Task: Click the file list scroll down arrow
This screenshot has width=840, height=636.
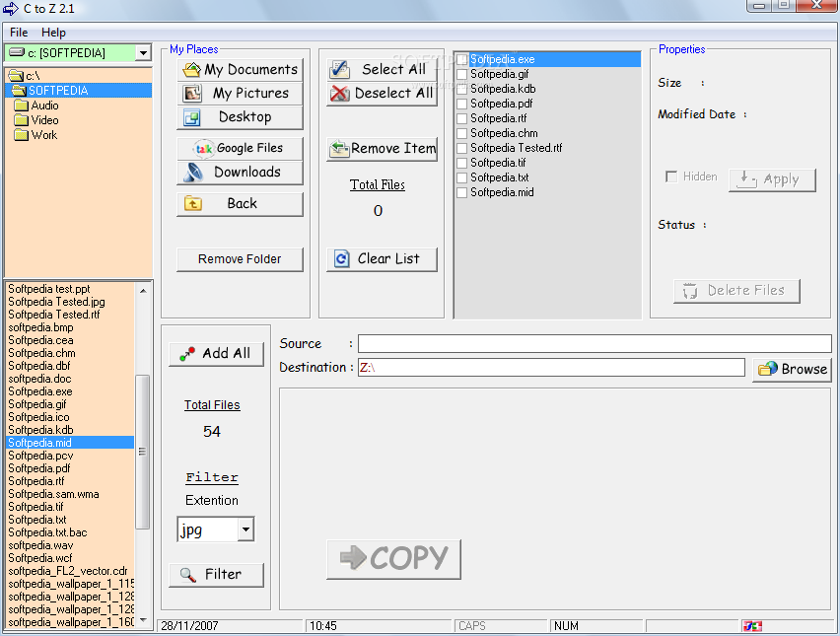Action: coord(143,620)
